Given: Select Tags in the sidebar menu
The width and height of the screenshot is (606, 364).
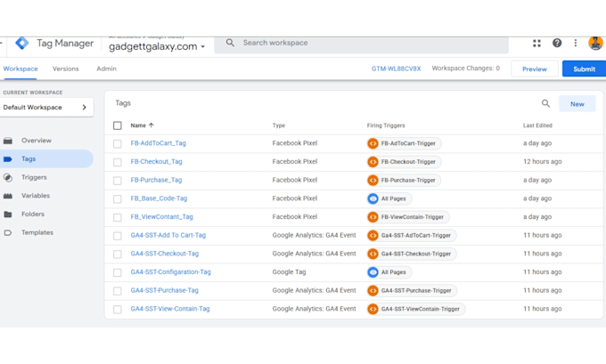Looking at the screenshot, I should coord(46,159).
